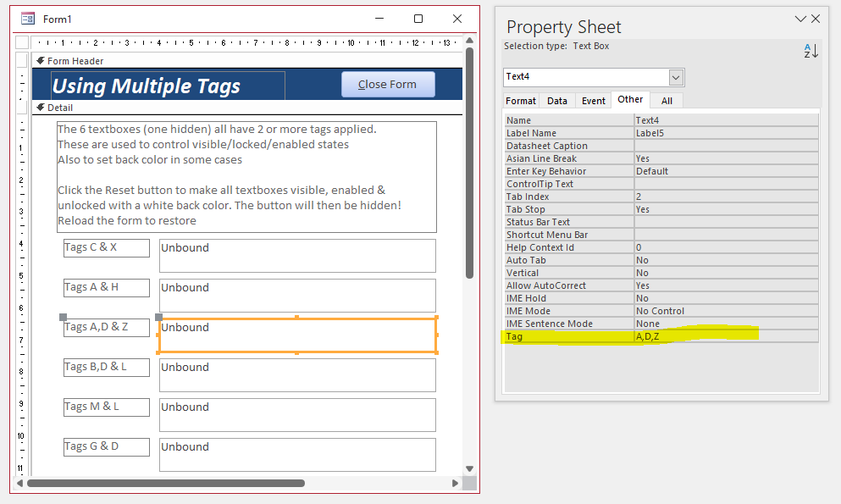Click the Form1 window form icon
This screenshot has height=504, width=841.
point(28,19)
